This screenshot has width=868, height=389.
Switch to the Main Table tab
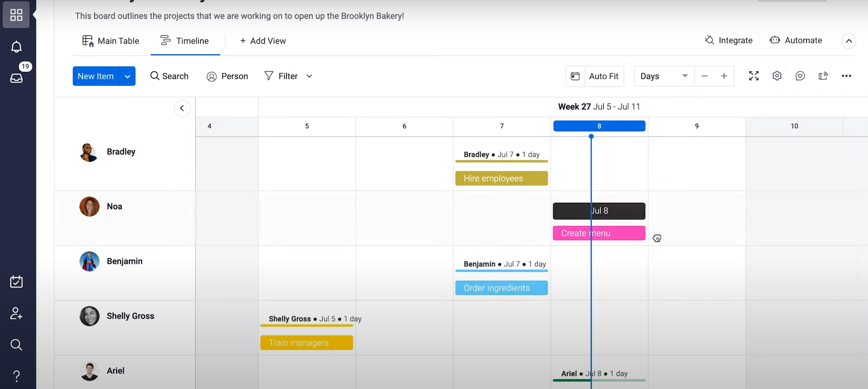[x=111, y=41]
